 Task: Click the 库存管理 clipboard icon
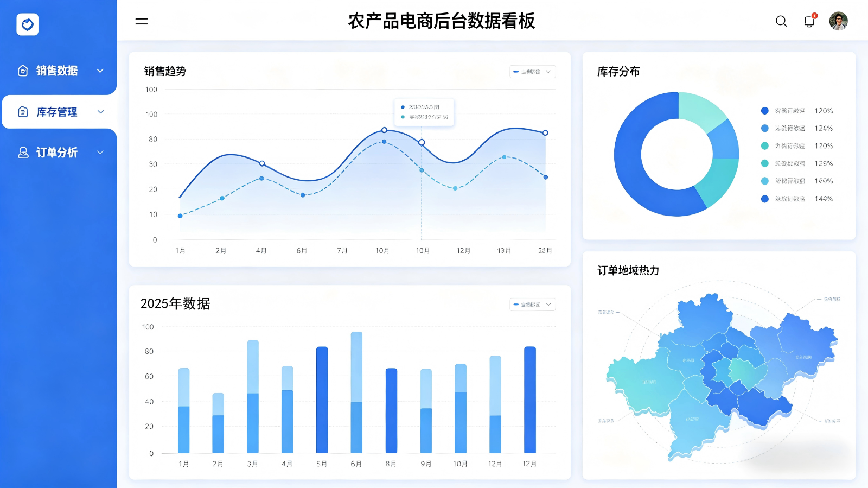(23, 112)
